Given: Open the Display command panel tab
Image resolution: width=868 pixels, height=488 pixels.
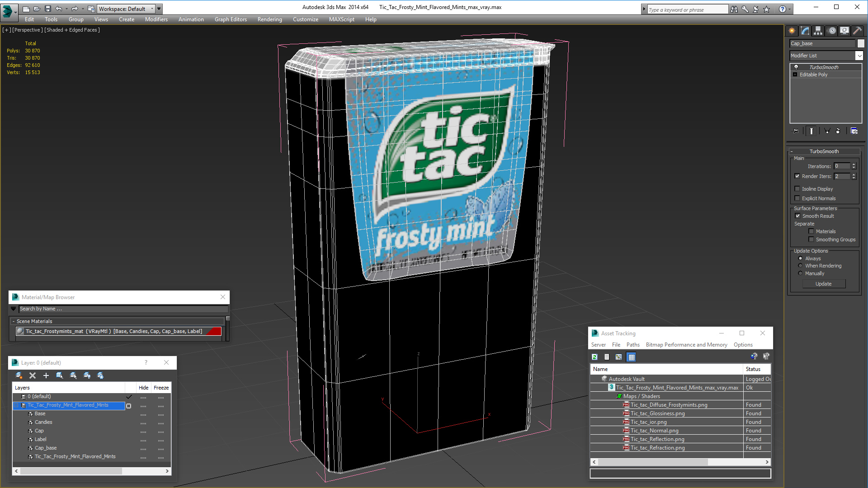Looking at the screenshot, I should pyautogui.click(x=844, y=31).
